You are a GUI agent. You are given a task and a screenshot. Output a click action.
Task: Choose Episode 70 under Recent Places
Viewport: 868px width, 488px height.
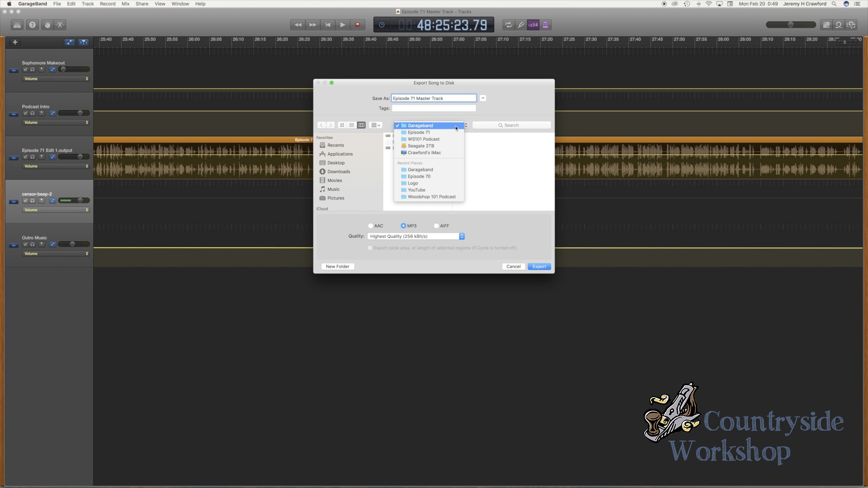(429, 177)
